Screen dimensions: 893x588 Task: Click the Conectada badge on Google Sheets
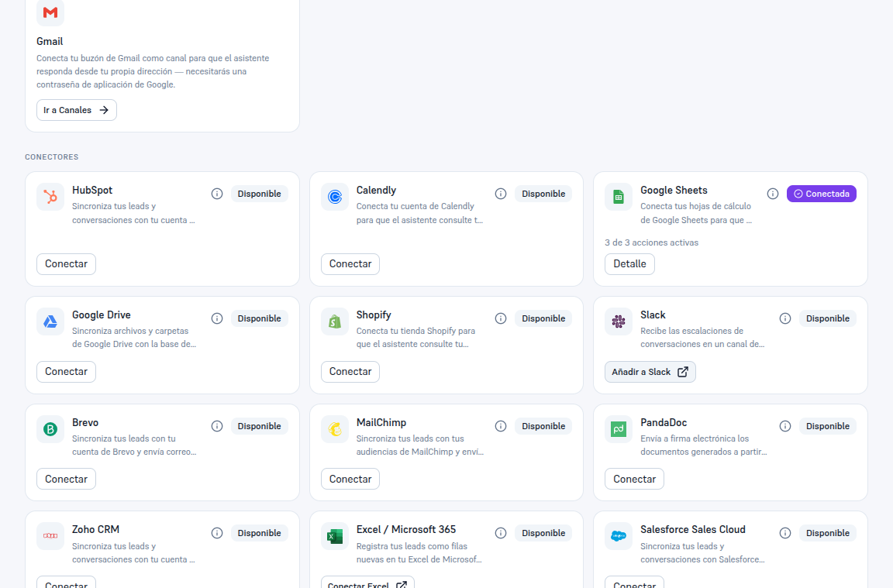(821, 194)
